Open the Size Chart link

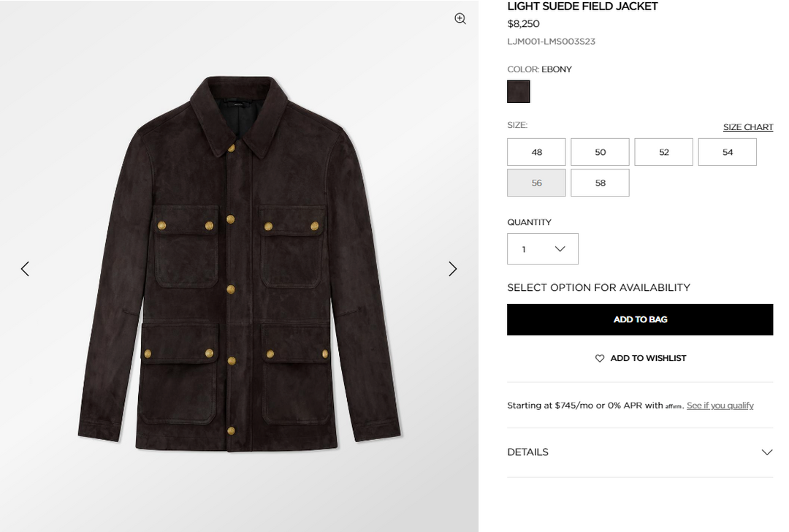click(747, 127)
